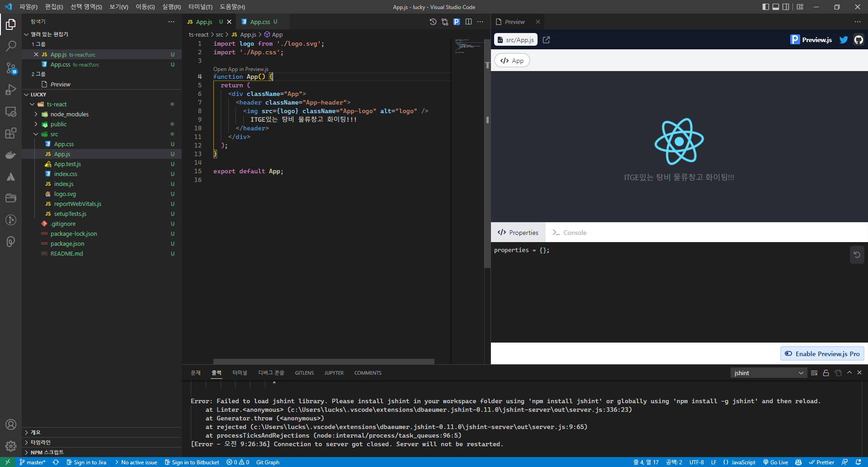
Task: Start Go Live server in status bar
Action: [775, 462]
